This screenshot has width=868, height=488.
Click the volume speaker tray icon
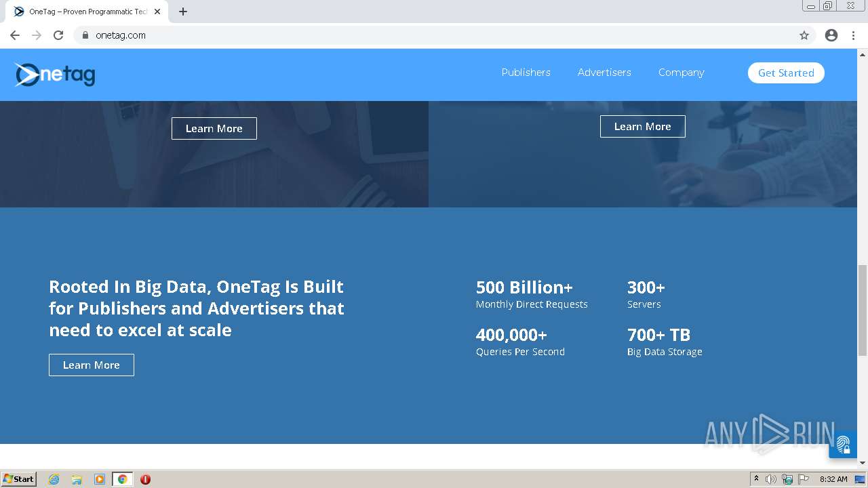(x=771, y=479)
